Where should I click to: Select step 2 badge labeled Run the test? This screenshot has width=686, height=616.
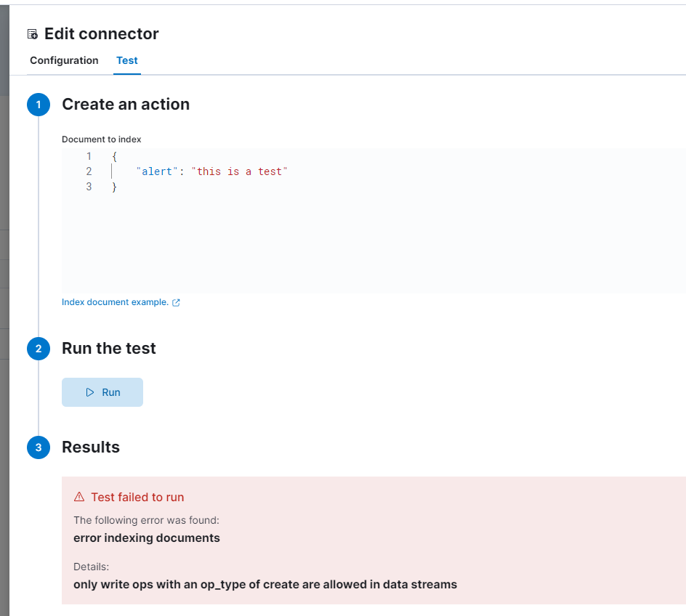38,349
